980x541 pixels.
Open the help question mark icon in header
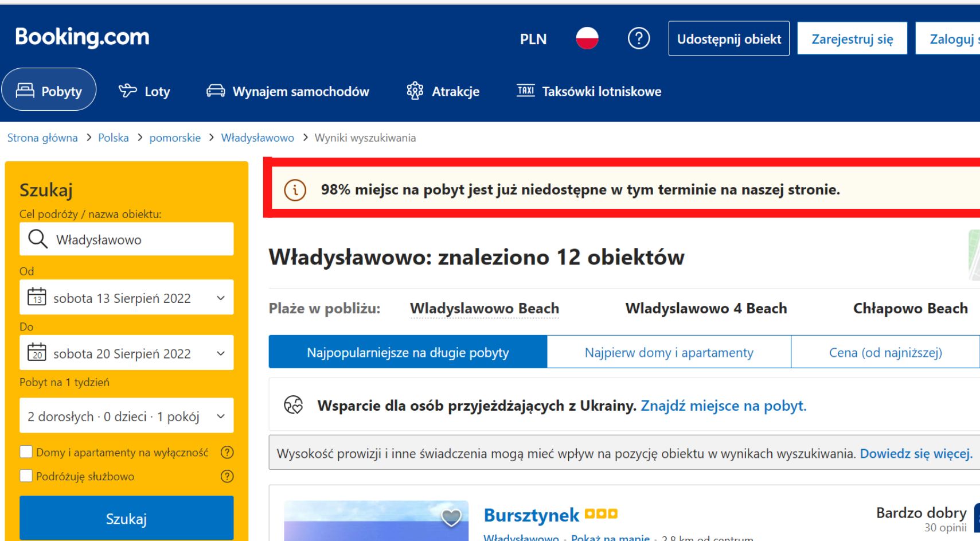(x=639, y=38)
